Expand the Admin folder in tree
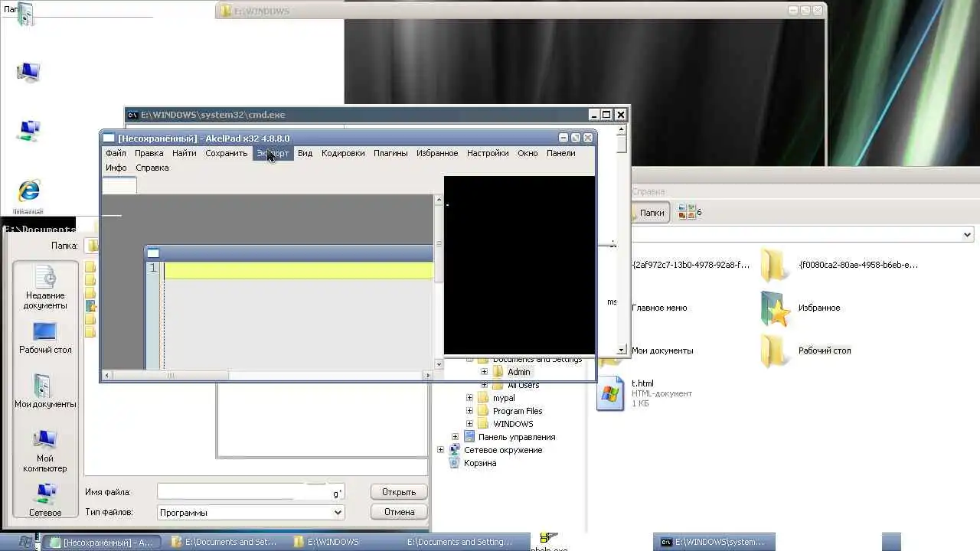 [x=484, y=372]
